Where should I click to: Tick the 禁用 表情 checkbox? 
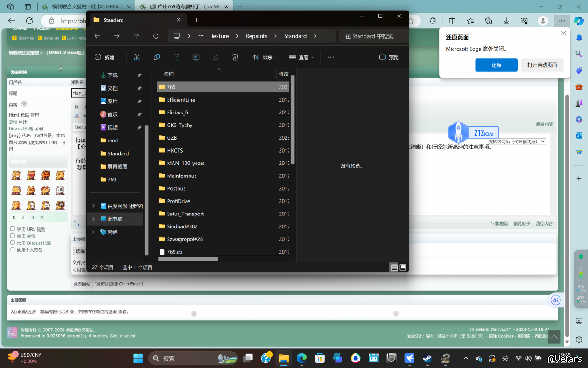point(12,236)
